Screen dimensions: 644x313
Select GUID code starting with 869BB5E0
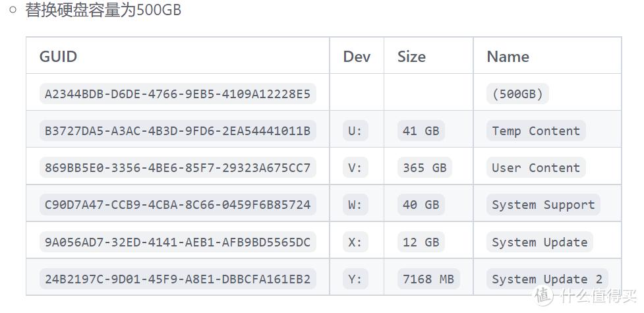(x=177, y=167)
